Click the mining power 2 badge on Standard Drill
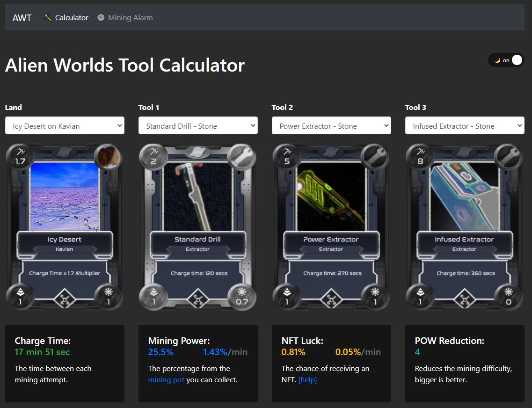The image size is (532, 408). pyautogui.click(x=153, y=157)
